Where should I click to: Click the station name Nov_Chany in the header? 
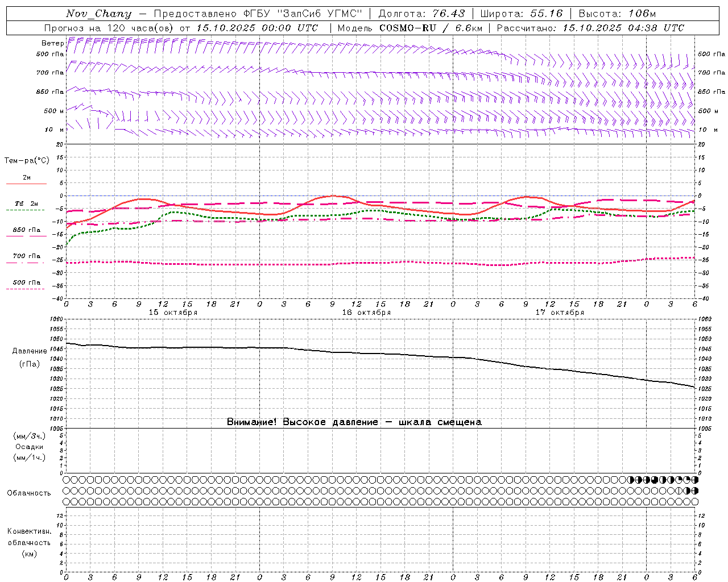98,14
